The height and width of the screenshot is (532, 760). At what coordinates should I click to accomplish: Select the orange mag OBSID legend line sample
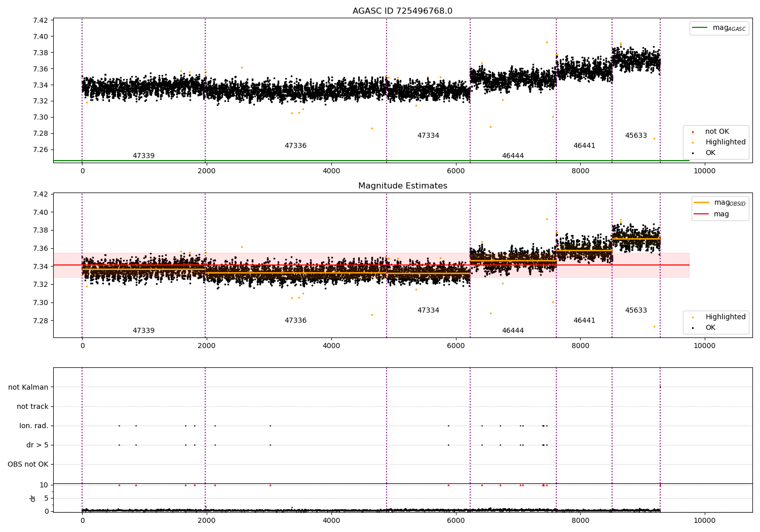[x=702, y=203]
